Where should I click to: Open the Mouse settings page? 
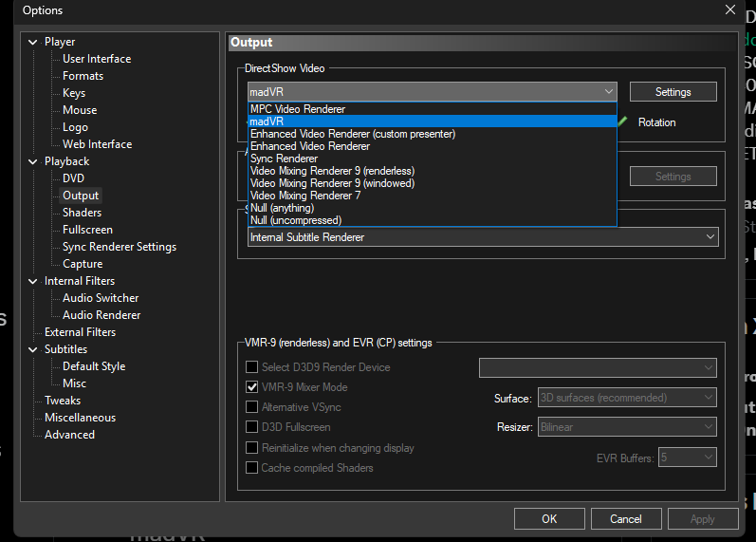[80, 110]
